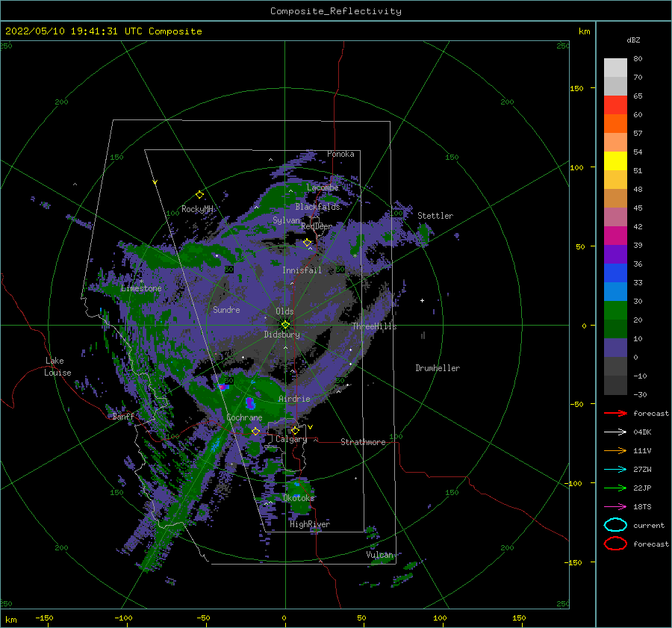Click the Didsbury city label

coord(282,335)
